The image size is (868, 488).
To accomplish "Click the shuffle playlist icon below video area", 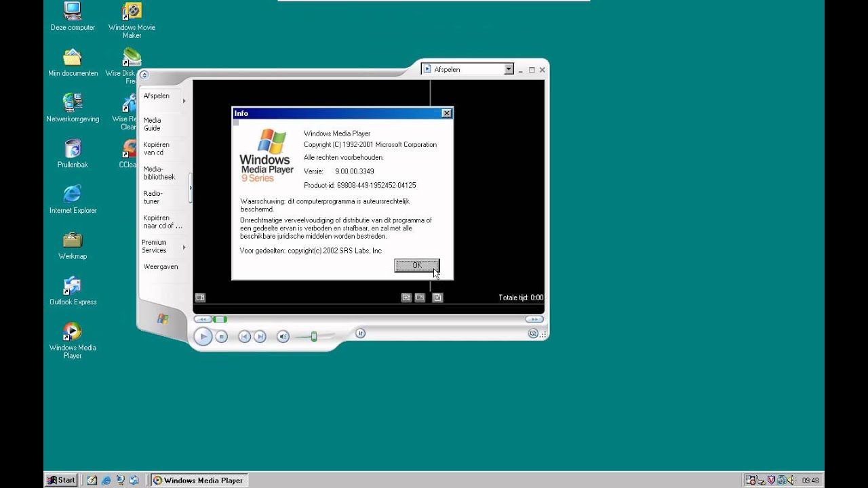I will (x=406, y=297).
